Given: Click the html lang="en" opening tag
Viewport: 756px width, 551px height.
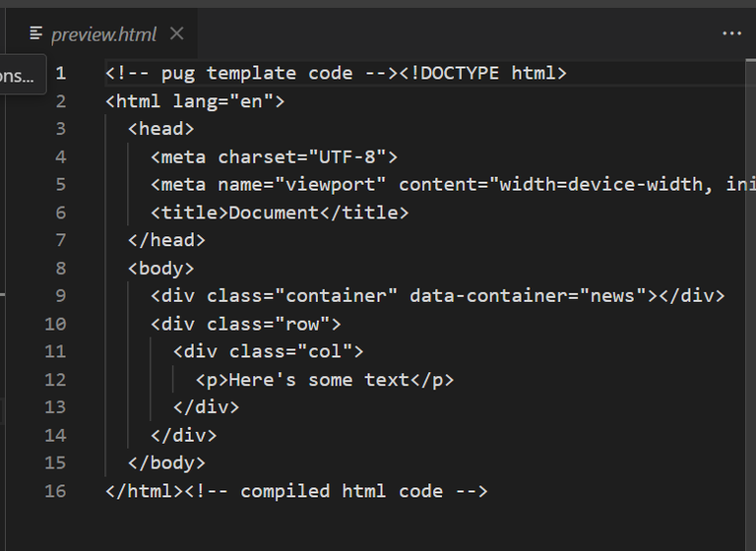Looking at the screenshot, I should pyautogui.click(x=195, y=101).
